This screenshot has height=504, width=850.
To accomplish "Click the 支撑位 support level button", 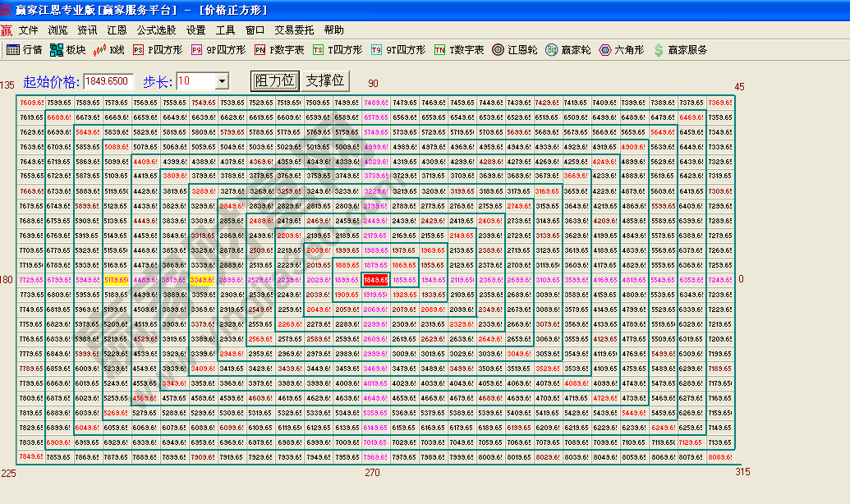I will tap(325, 80).
